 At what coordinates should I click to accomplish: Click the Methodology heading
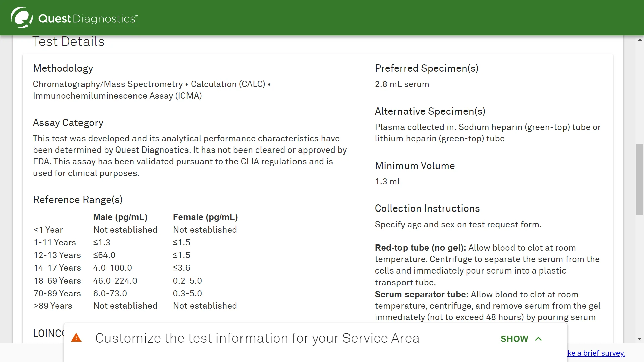tap(63, 68)
